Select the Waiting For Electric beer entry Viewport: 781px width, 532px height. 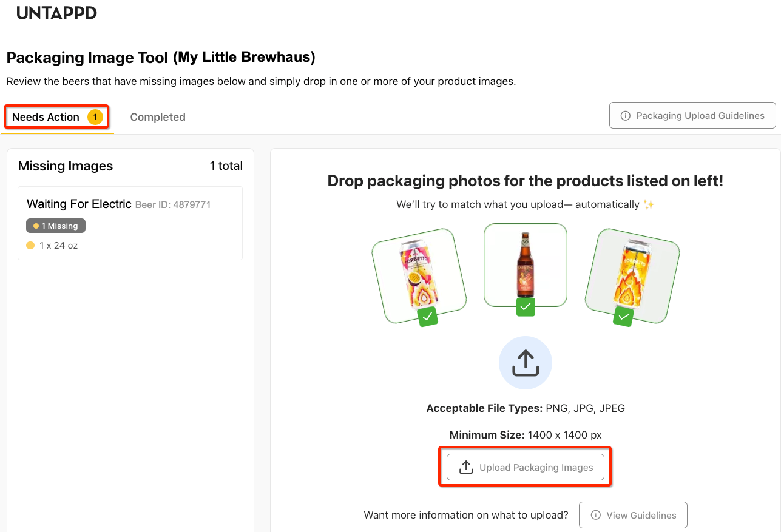tap(130, 223)
